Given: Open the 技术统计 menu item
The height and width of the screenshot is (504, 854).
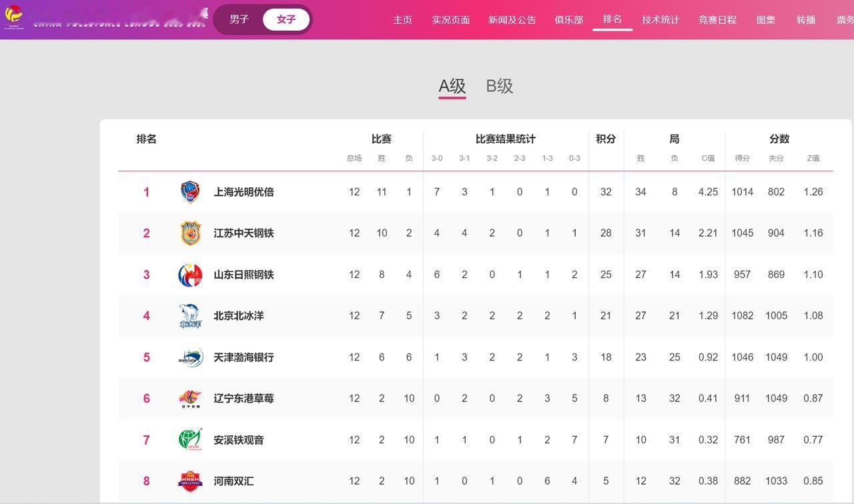Looking at the screenshot, I should 661,19.
